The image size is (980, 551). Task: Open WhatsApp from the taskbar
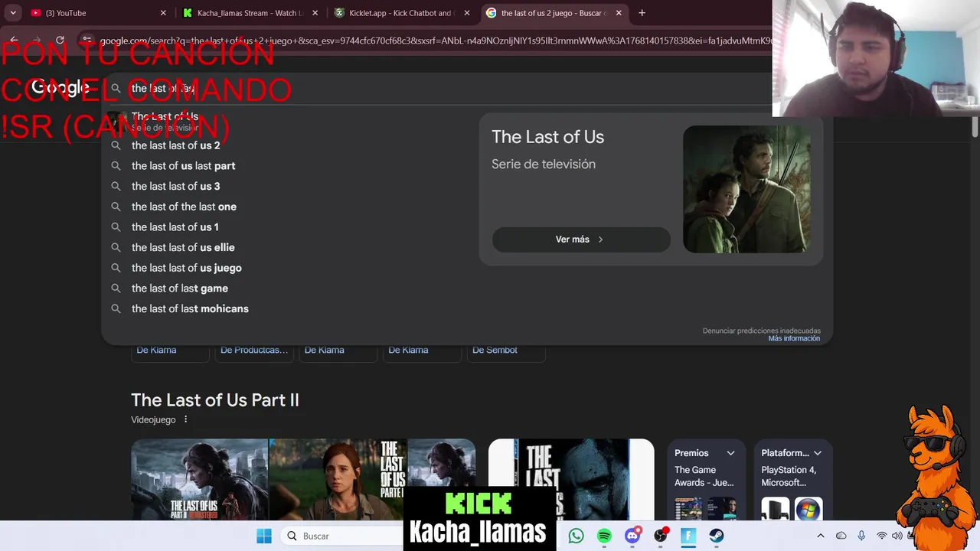[x=576, y=536]
